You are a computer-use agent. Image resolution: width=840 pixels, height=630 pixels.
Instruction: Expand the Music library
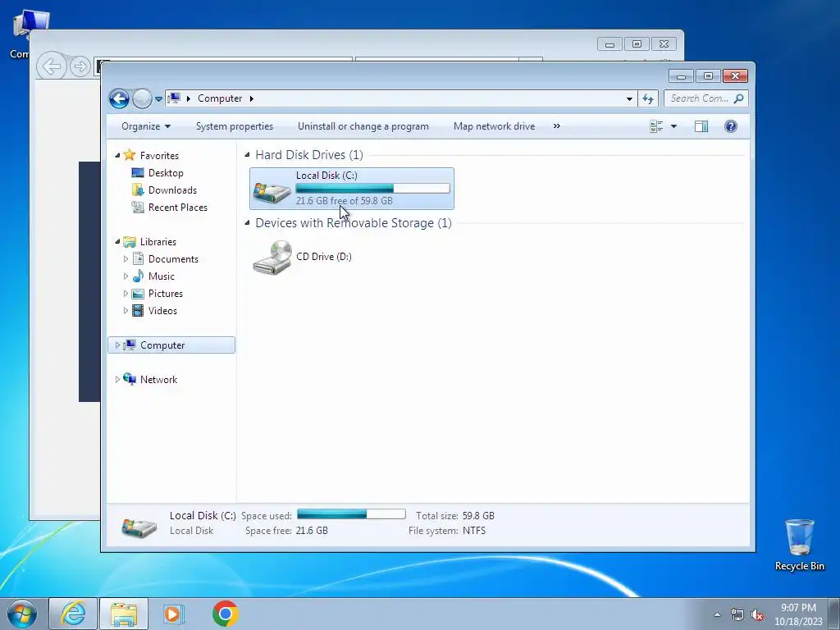click(x=126, y=276)
